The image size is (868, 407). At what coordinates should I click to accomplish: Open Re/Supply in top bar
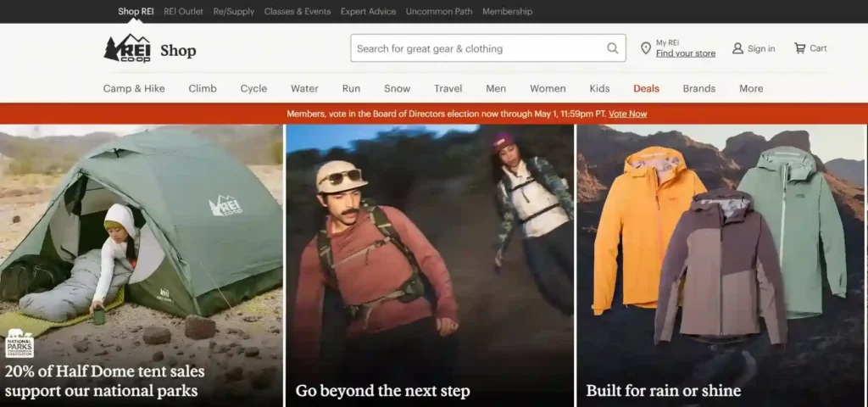pos(234,11)
